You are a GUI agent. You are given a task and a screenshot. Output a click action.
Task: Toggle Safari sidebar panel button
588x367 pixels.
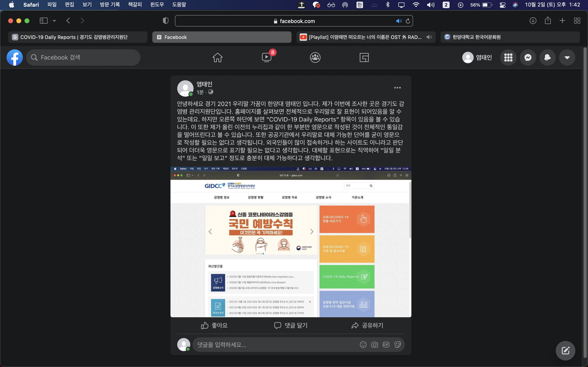43,21
